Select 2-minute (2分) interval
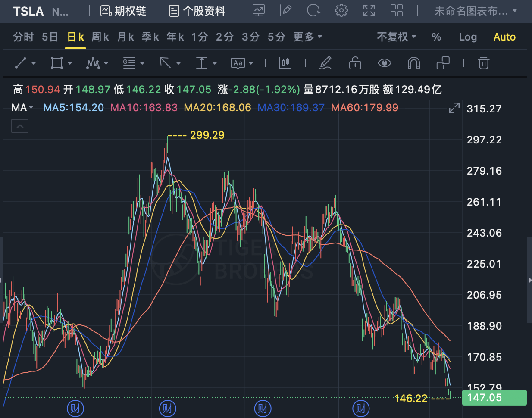Screen dimensions: 532x418 coord(225,37)
